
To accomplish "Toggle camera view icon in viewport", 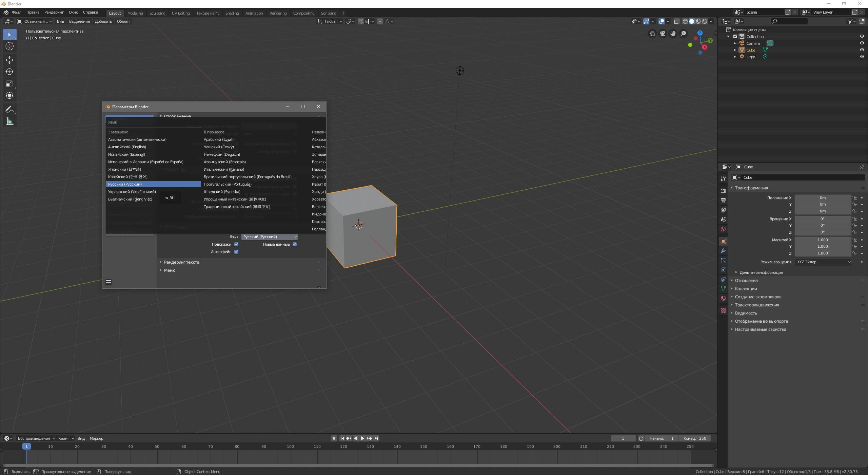I will pos(663,34).
